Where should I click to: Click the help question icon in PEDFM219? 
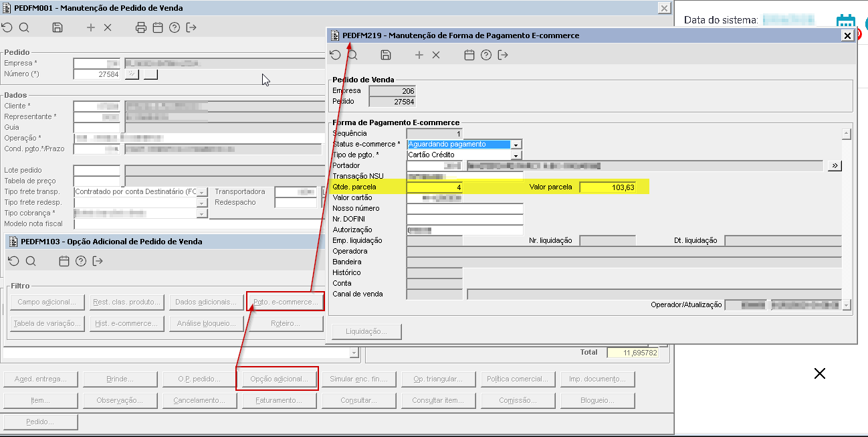(x=486, y=55)
